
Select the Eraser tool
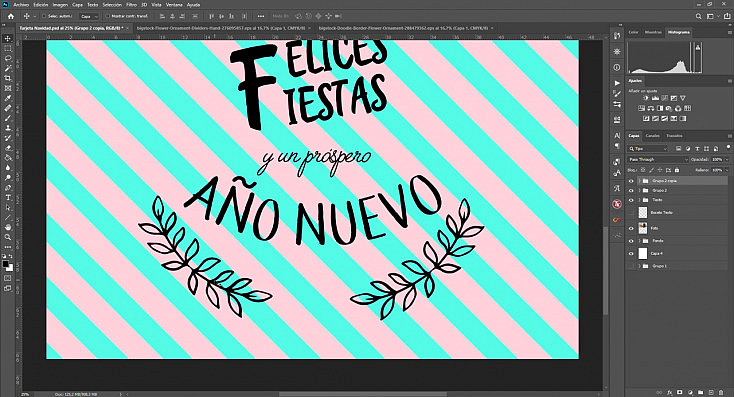click(x=7, y=148)
